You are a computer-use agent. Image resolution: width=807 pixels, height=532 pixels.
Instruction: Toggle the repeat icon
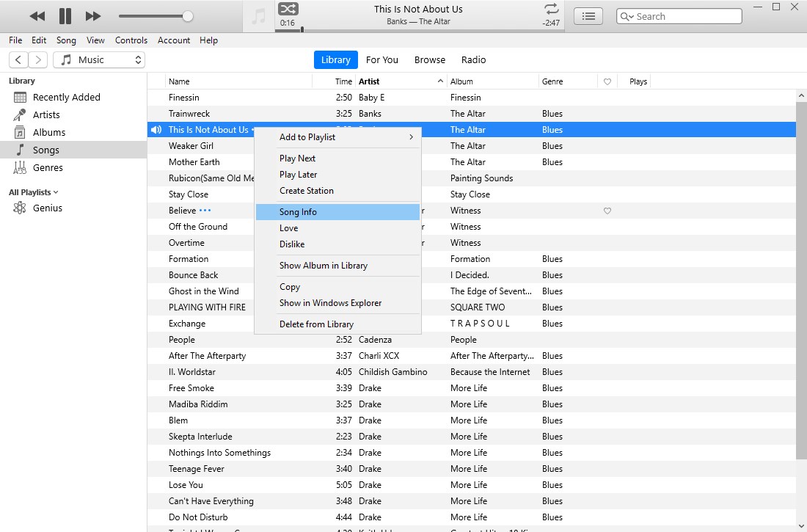coord(551,9)
